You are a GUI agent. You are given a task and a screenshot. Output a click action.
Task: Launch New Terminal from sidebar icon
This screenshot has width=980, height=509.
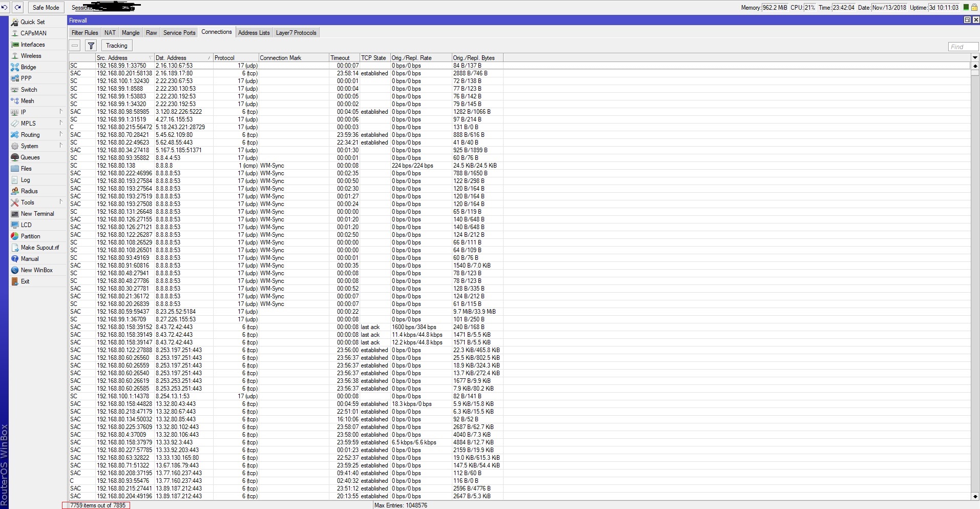15,214
